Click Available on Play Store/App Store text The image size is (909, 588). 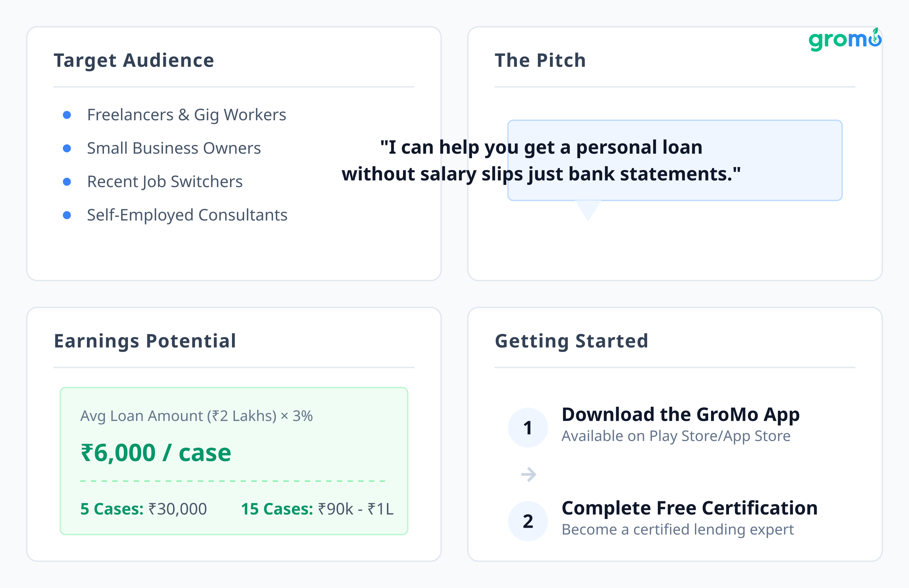pyautogui.click(x=676, y=436)
